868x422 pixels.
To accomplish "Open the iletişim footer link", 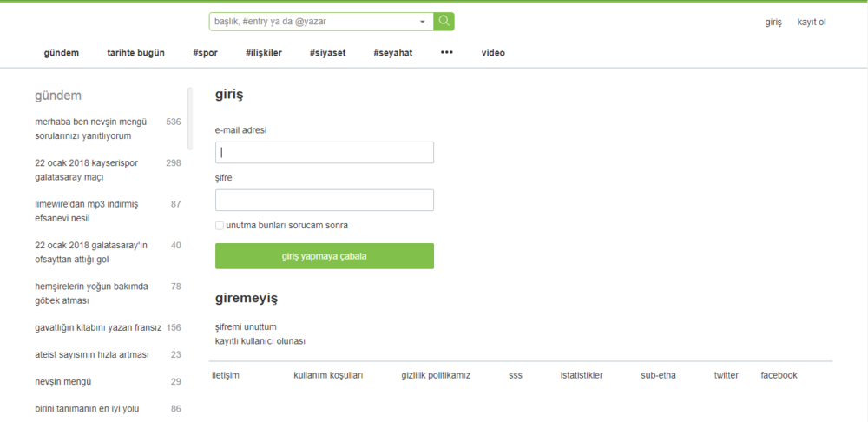I will [226, 375].
